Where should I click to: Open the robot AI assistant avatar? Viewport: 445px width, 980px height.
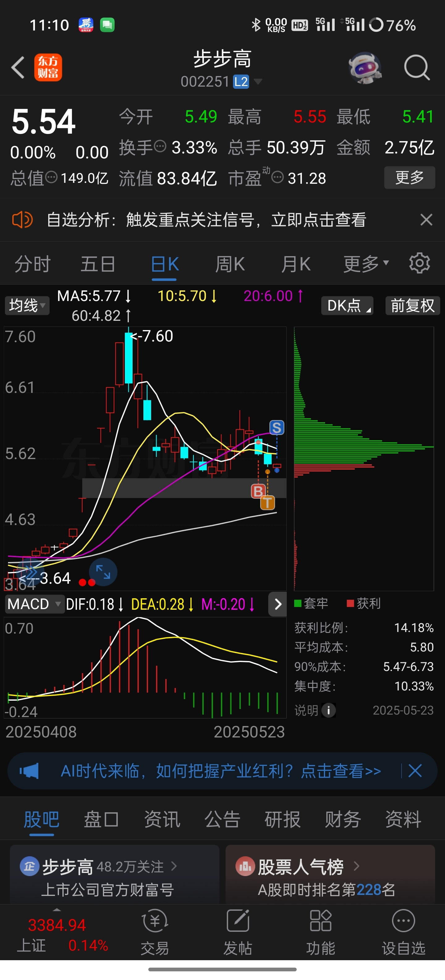pyautogui.click(x=365, y=68)
